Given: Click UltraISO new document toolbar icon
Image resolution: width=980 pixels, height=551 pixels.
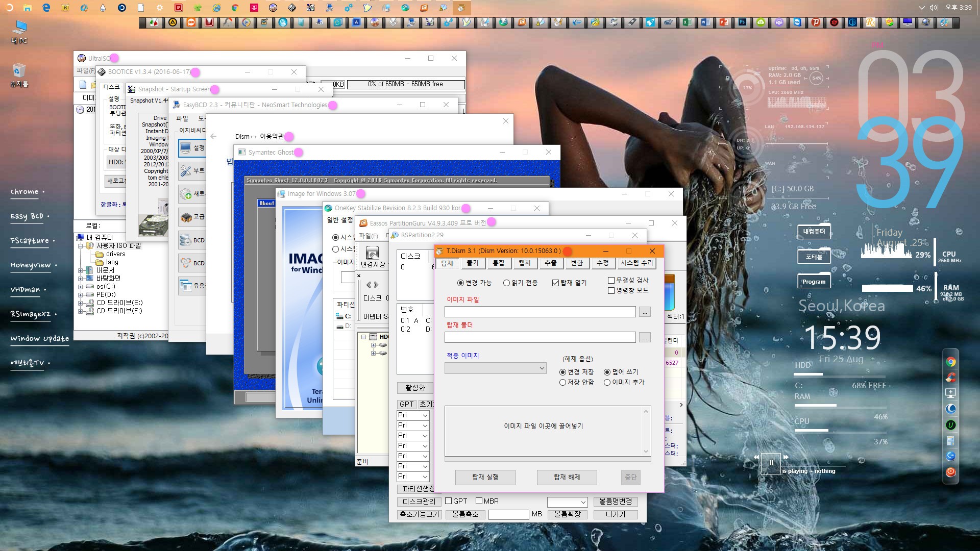Looking at the screenshot, I should [x=83, y=84].
